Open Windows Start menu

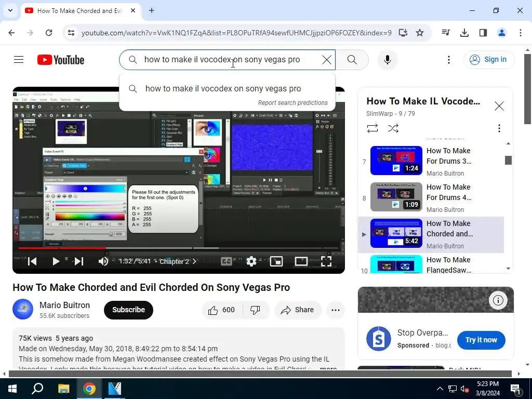click(x=12, y=389)
